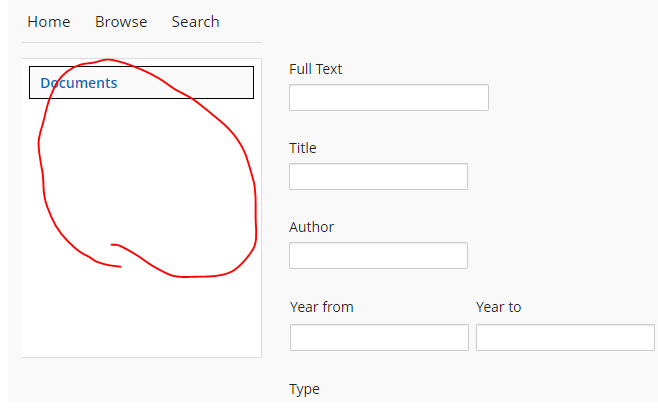Viewport: 658px width, 416px height.
Task: Click the Year to input field
Action: pyautogui.click(x=565, y=337)
